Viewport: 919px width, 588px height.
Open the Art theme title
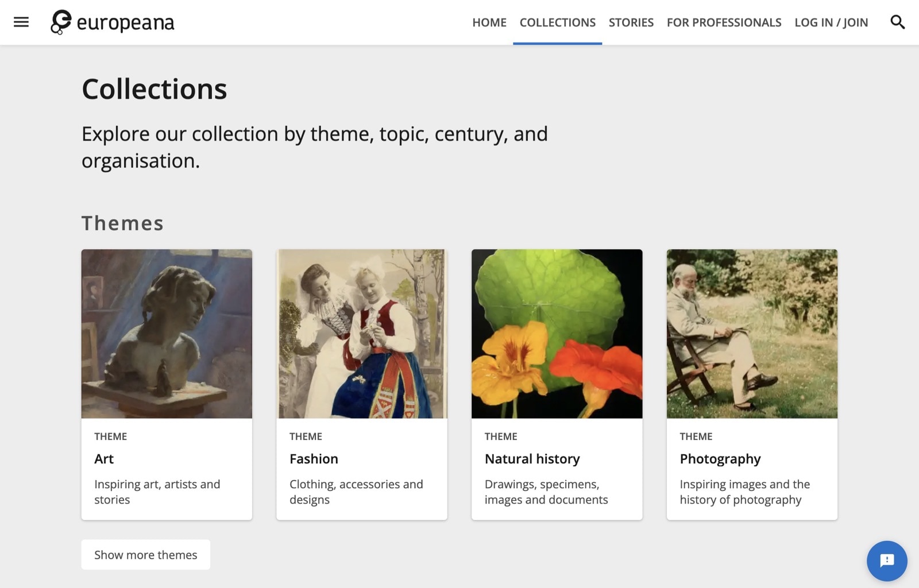(x=104, y=459)
